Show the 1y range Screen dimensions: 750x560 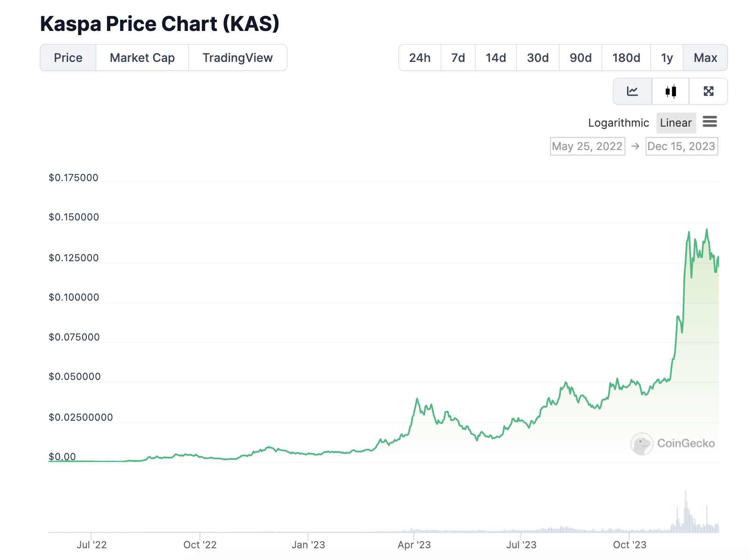[667, 58]
